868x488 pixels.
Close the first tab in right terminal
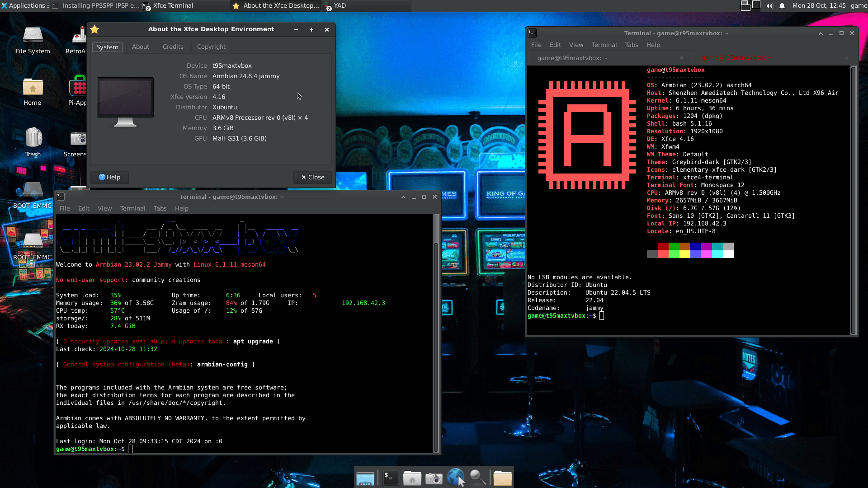682,58
